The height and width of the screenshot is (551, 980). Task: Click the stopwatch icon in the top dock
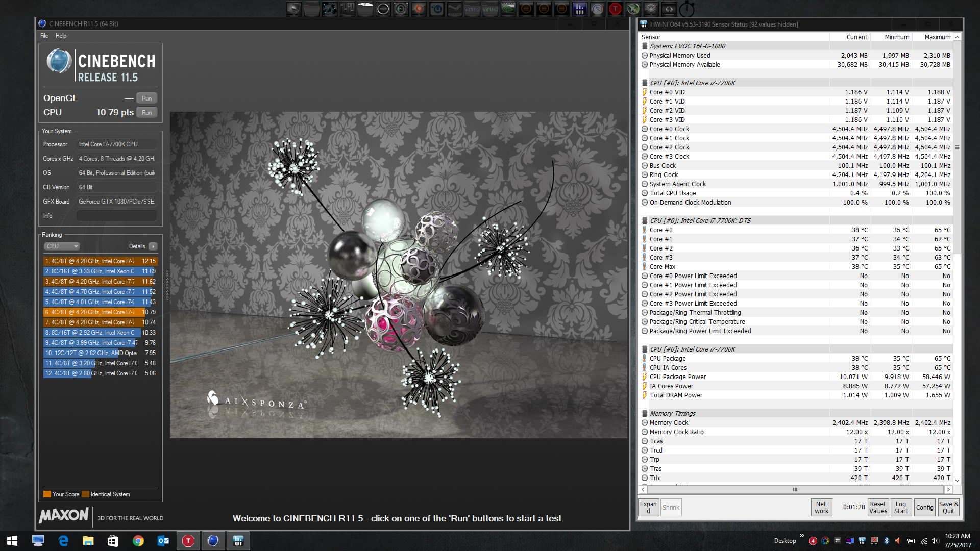(x=687, y=8)
